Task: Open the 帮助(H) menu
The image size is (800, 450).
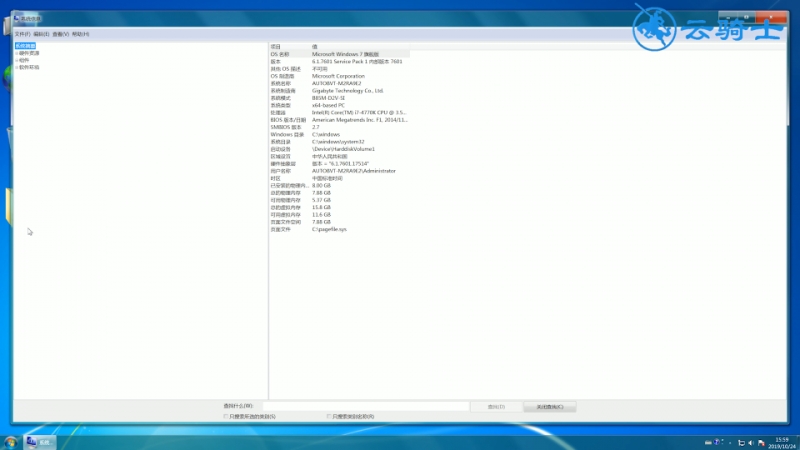Action: pyautogui.click(x=80, y=34)
